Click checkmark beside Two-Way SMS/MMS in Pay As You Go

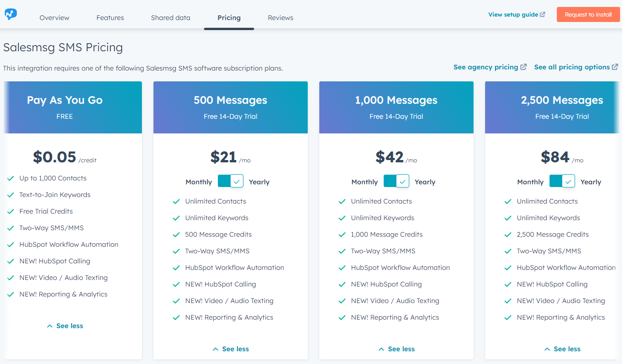[11, 228]
